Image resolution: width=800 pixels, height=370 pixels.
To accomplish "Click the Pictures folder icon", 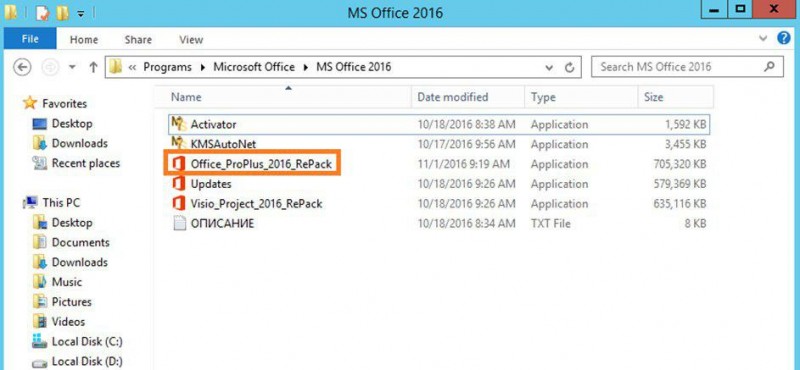I will click(x=40, y=302).
